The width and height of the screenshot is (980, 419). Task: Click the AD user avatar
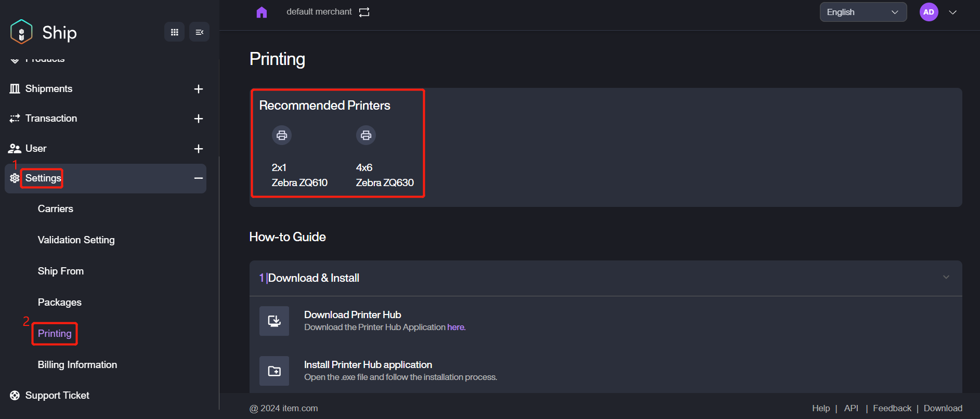tap(929, 12)
